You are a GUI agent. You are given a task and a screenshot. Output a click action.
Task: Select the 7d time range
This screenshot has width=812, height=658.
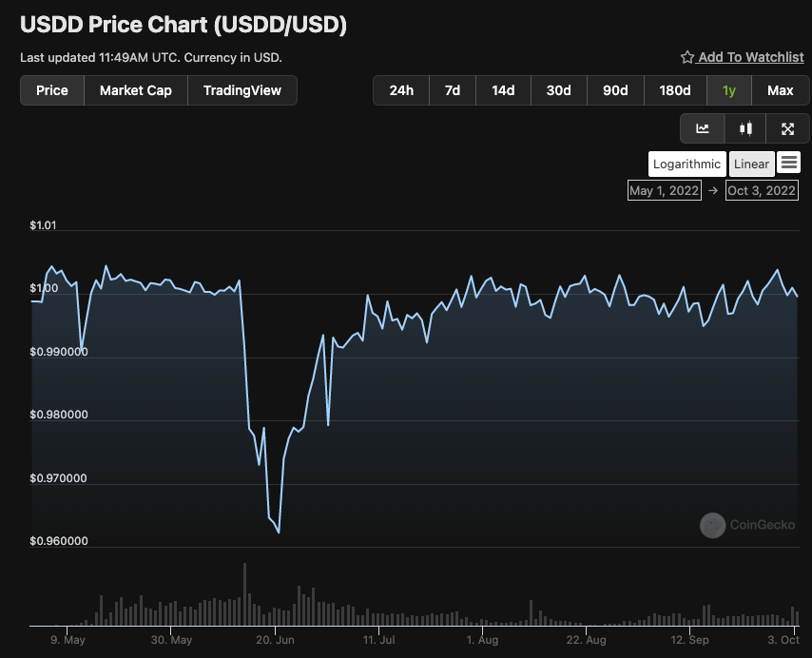(453, 90)
